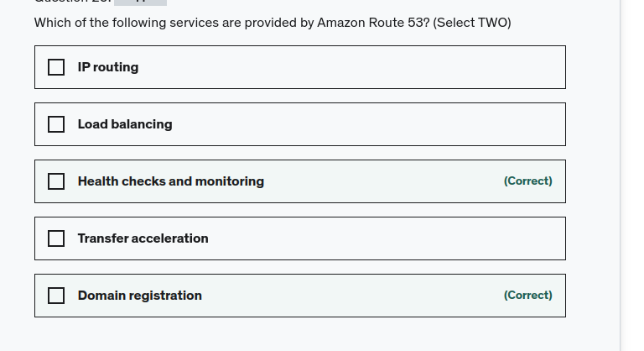Click the page's right-side vertical divider
The height and width of the screenshot is (351, 644).
[620, 168]
